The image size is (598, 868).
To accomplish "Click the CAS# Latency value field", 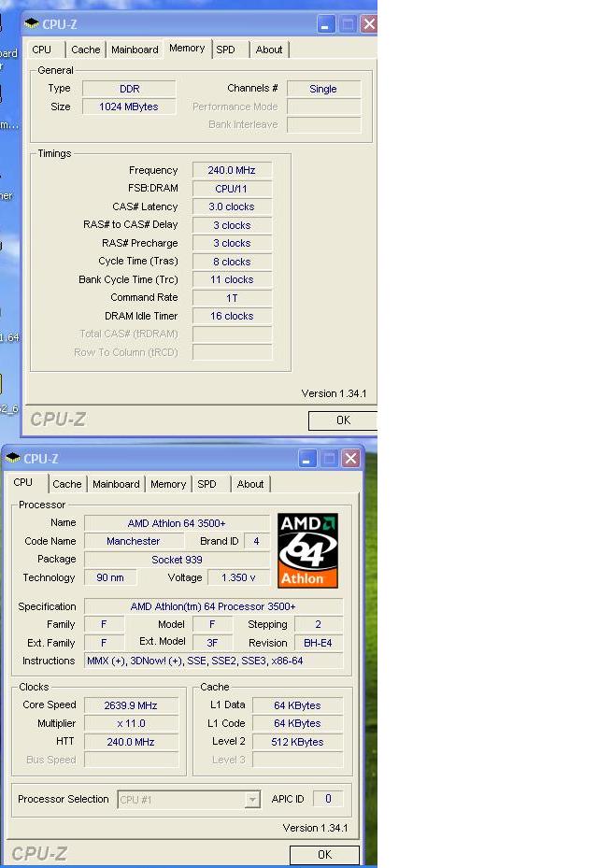I will pyautogui.click(x=232, y=206).
